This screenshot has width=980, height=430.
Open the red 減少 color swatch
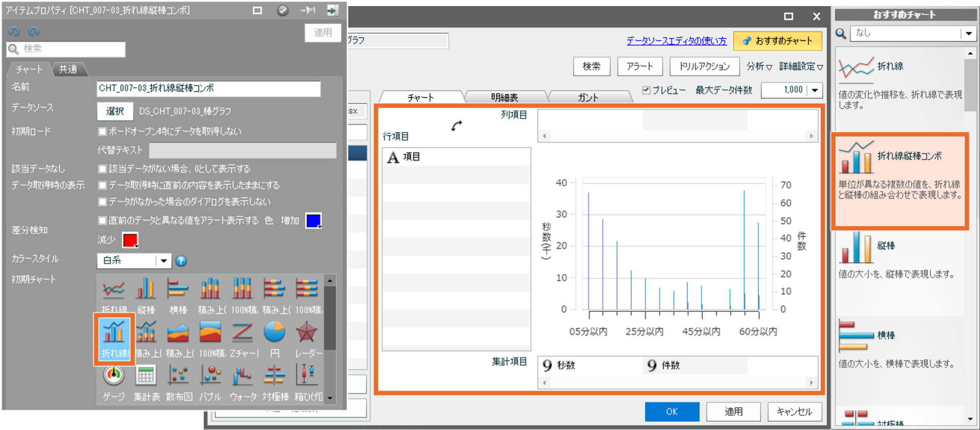(131, 240)
